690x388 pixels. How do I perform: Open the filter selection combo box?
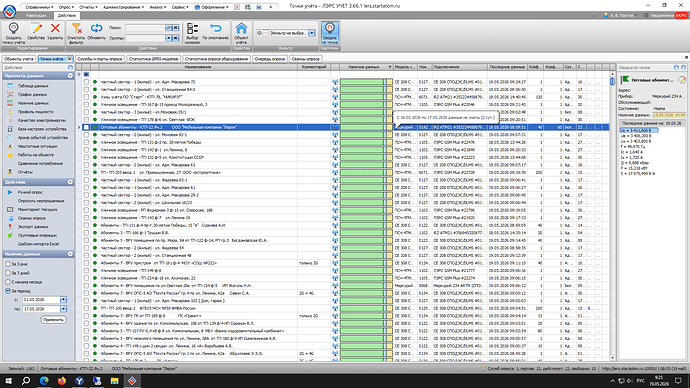click(311, 33)
